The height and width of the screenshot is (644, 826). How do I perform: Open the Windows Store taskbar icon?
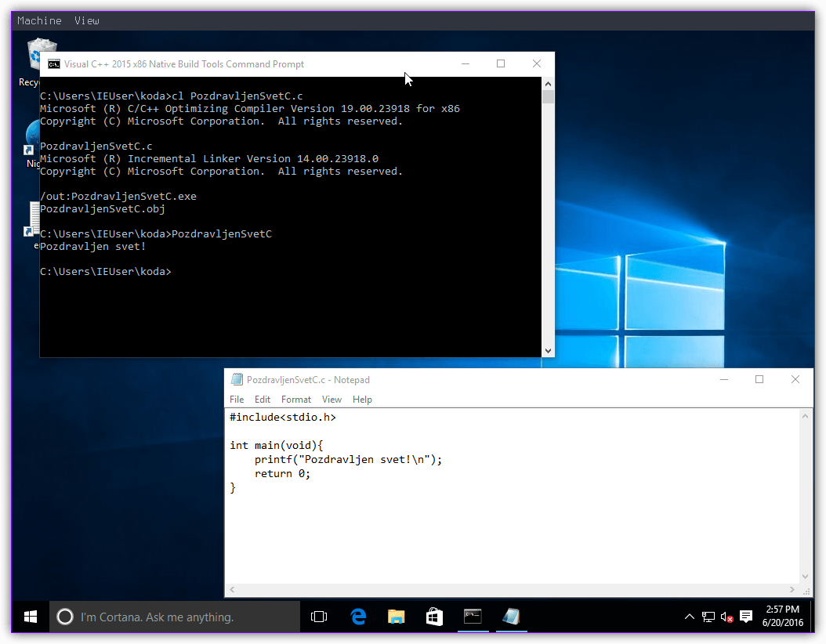434,617
